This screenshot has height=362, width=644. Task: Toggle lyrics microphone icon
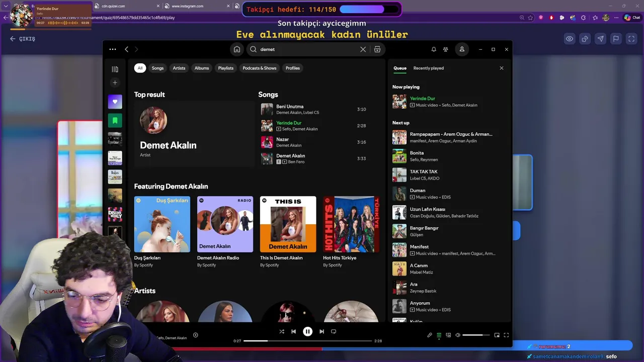430,335
